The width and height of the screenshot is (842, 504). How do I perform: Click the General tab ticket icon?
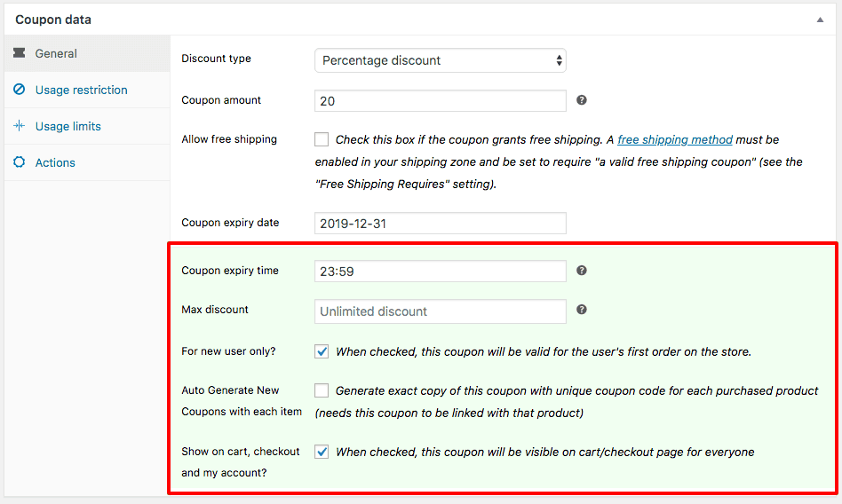20,52
